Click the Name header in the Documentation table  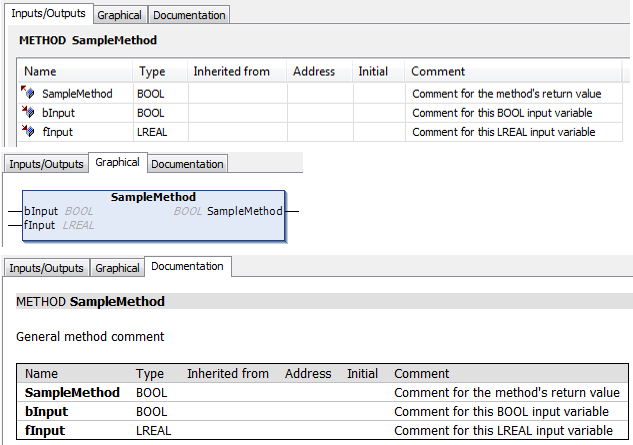(41, 374)
